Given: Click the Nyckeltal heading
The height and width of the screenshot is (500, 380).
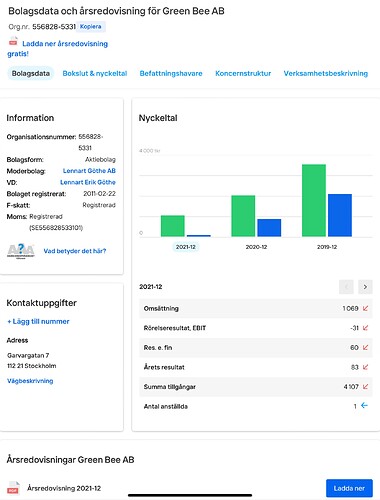Looking at the screenshot, I should pos(158,118).
